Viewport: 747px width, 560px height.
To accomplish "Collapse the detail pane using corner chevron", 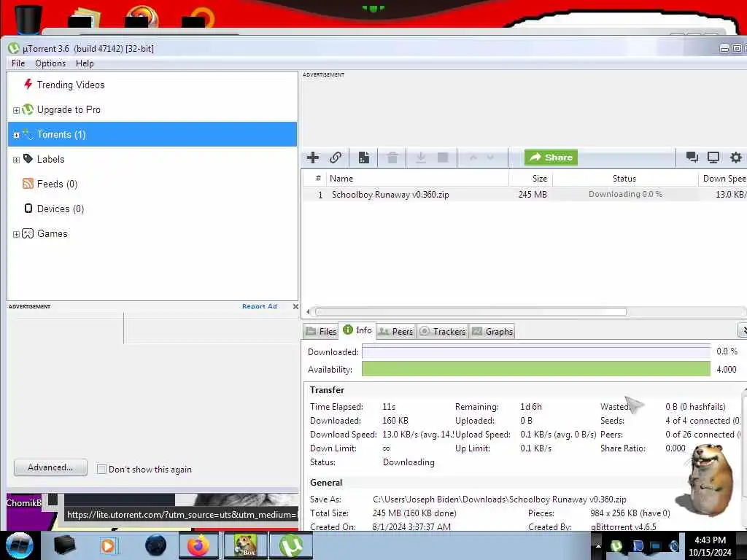I will pyautogui.click(x=742, y=330).
